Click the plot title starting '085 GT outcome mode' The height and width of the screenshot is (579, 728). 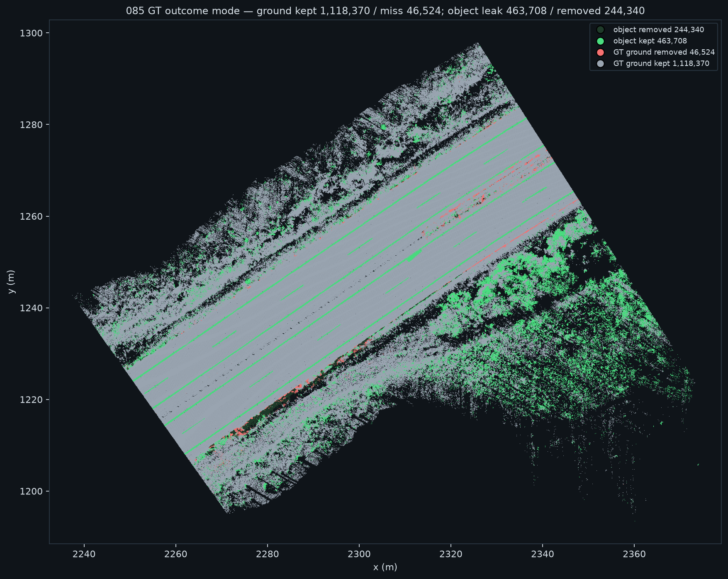(385, 11)
